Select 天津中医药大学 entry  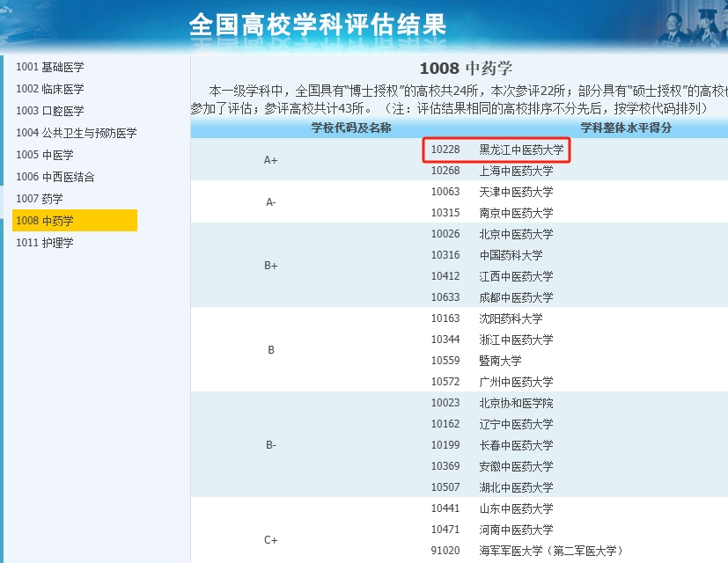coord(516,192)
